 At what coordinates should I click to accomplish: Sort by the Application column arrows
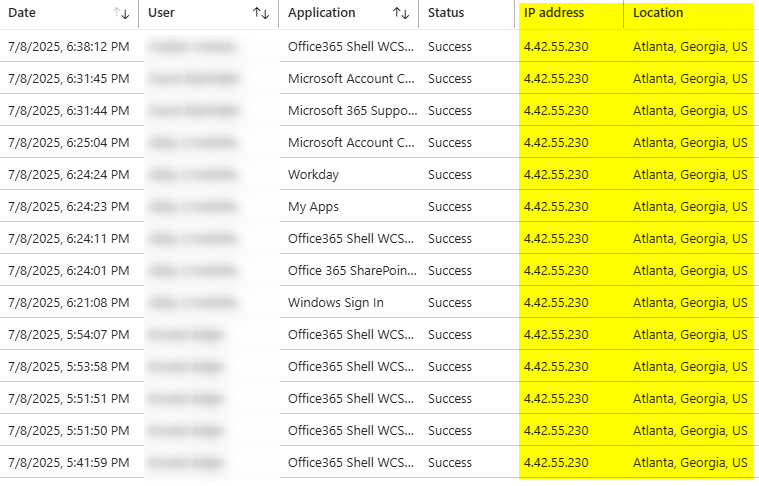[x=401, y=14]
